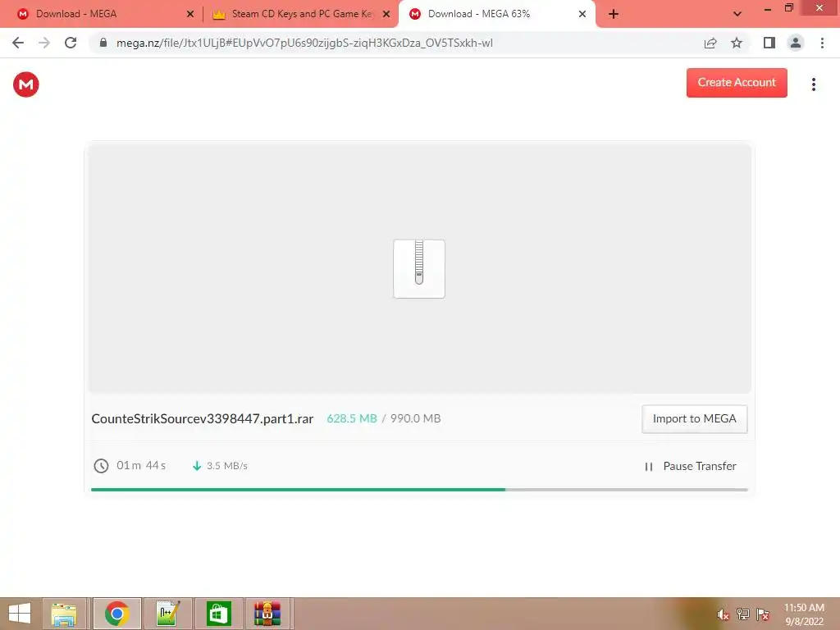
Task: Click the site lock security icon
Action: tap(103, 43)
